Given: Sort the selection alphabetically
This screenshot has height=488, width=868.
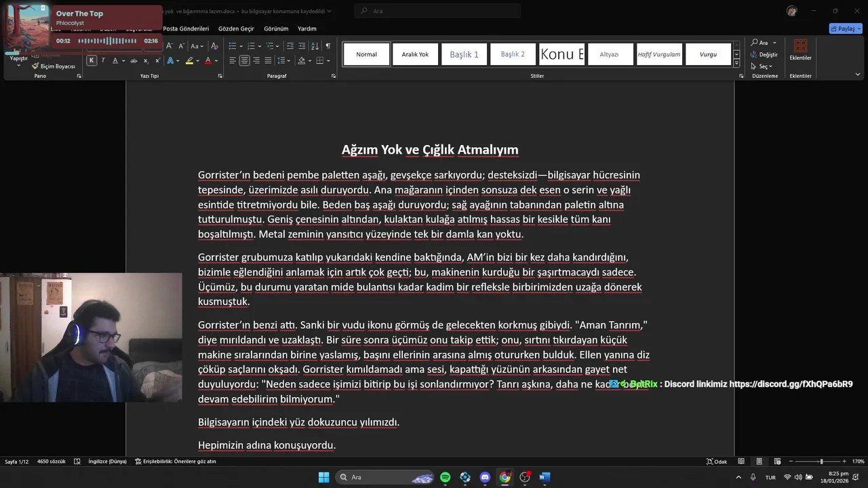Looking at the screenshot, I should (x=315, y=46).
